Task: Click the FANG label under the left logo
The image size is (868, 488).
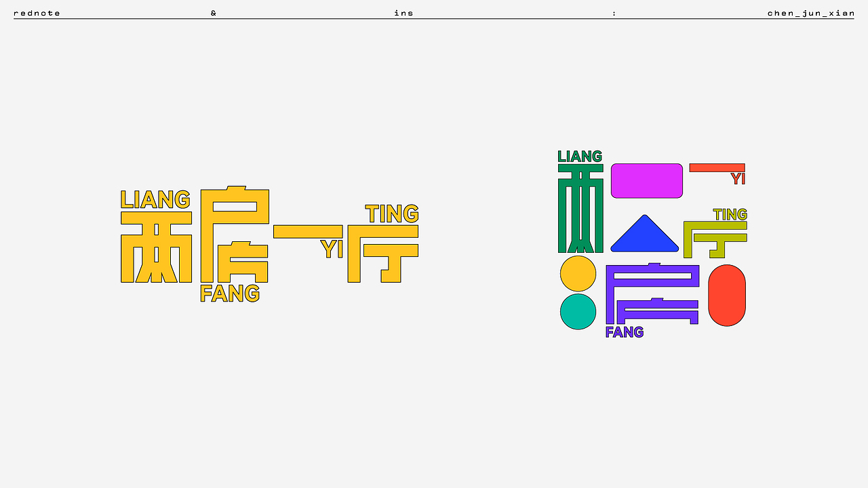Action: [x=231, y=294]
